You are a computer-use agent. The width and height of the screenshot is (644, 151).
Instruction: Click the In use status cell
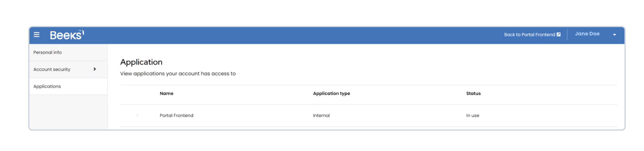point(473,115)
